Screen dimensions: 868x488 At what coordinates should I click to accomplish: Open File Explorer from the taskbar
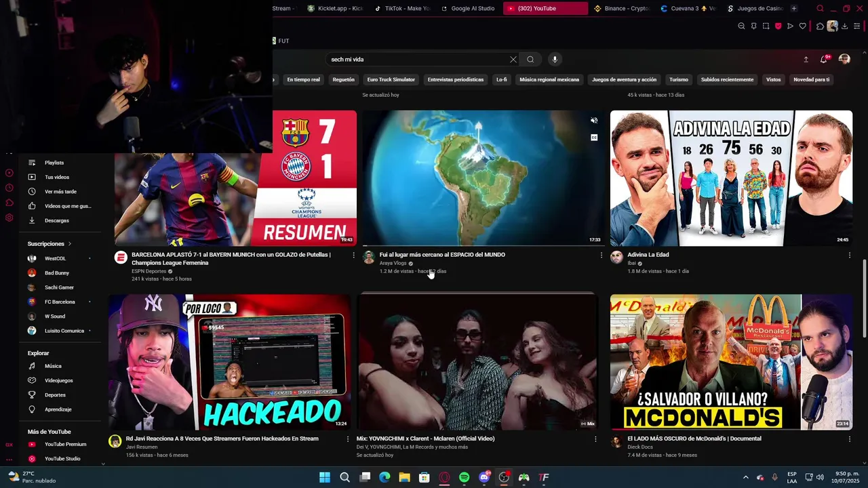404,477
